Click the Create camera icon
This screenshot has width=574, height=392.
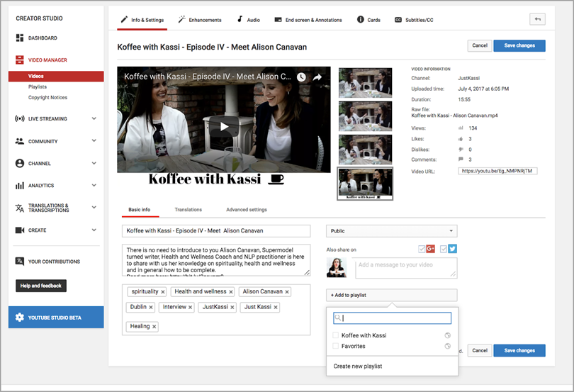click(20, 230)
